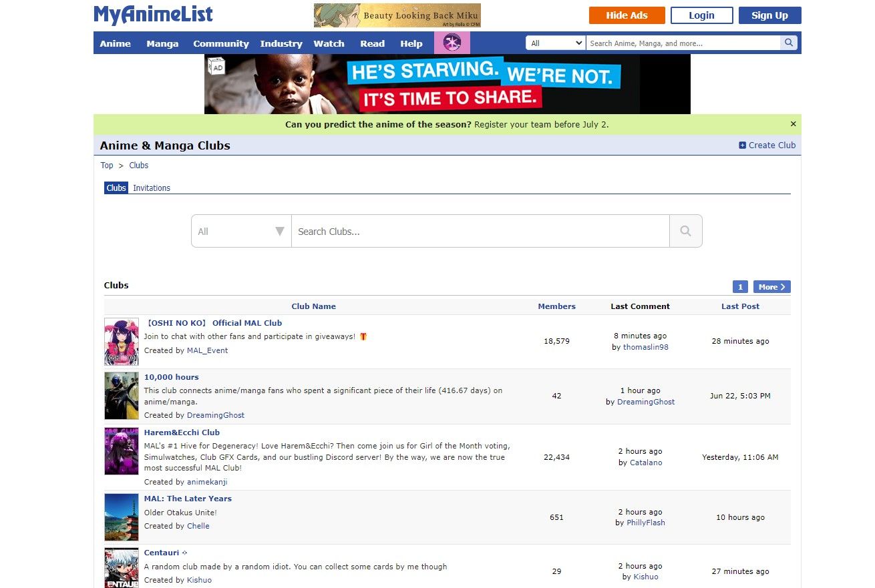
Task: Focus the header anime search field
Action: [x=683, y=43]
